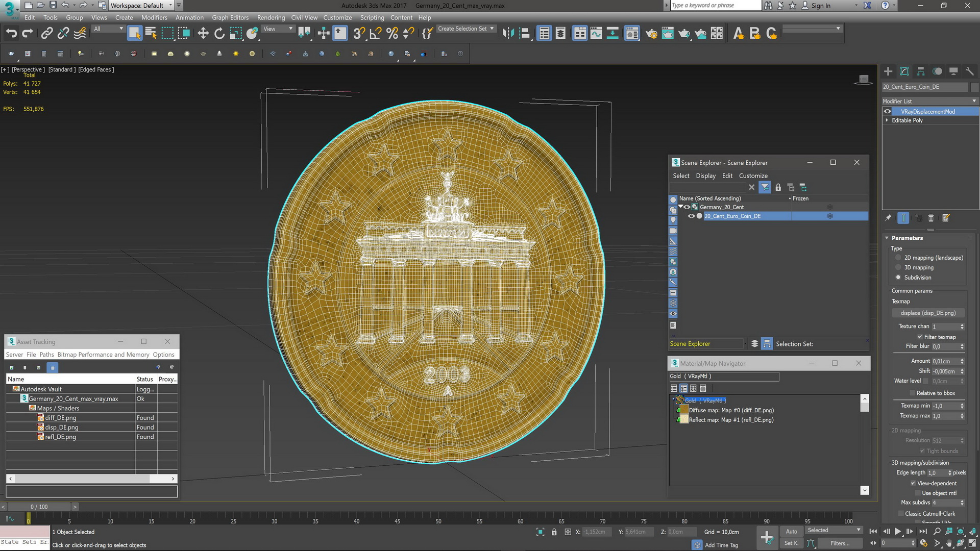
Task: Open the Workspace Default dropdown
Action: coord(141,6)
